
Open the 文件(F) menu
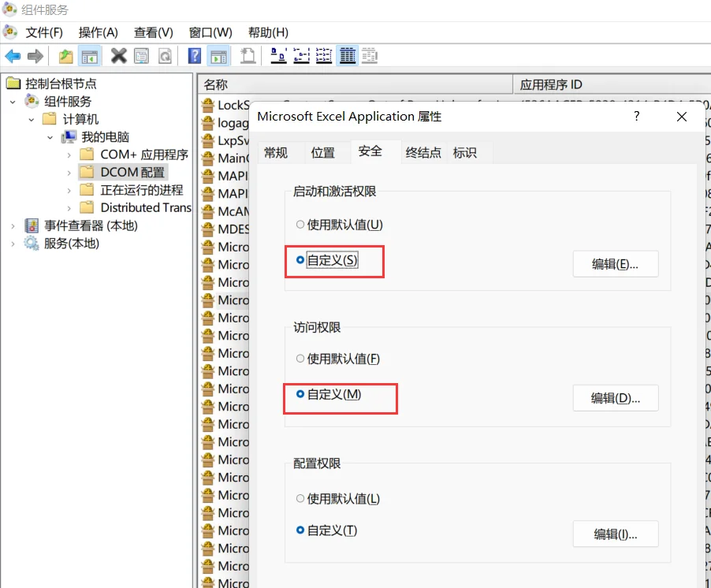44,32
